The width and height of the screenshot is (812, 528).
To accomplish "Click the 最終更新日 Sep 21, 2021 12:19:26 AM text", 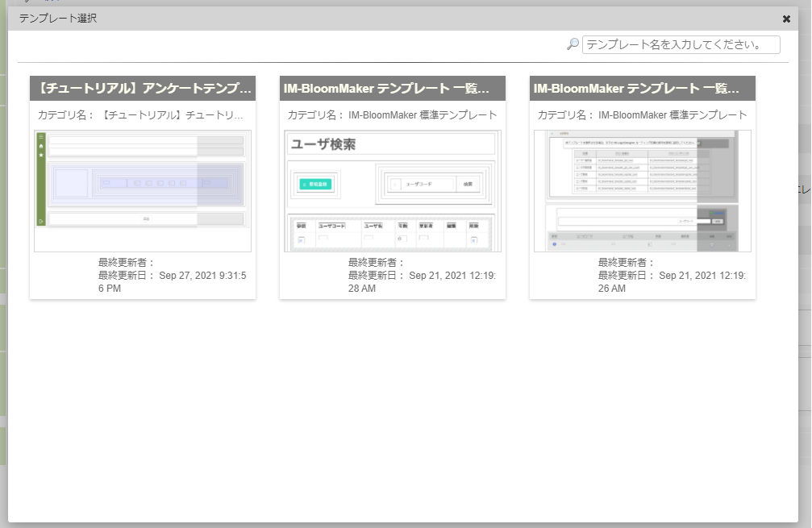I will 673,281.
